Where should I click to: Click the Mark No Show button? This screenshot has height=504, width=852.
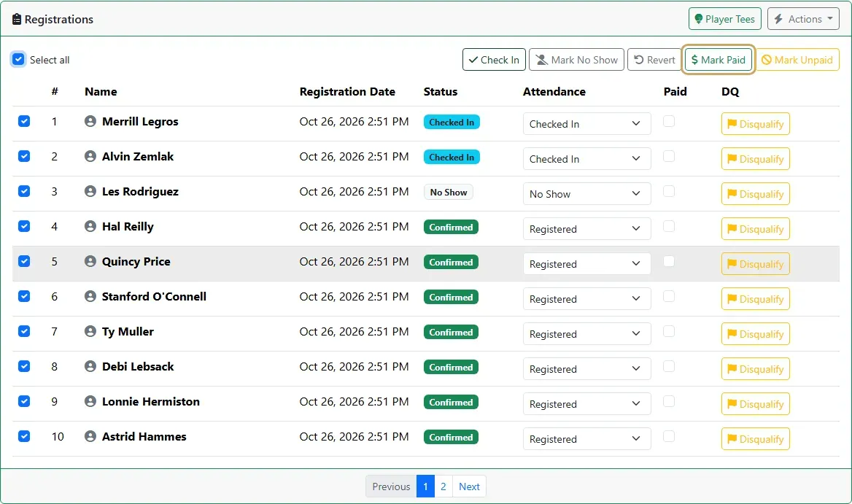pos(576,60)
